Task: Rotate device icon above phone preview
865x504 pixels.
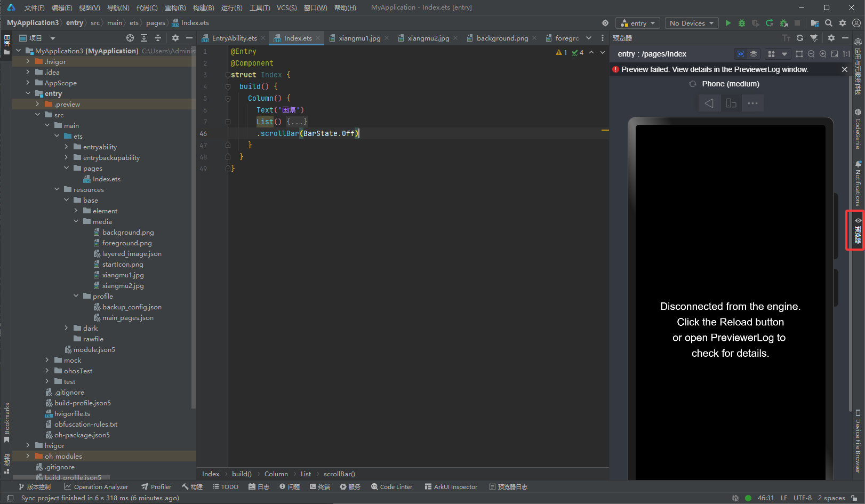Action: click(731, 103)
